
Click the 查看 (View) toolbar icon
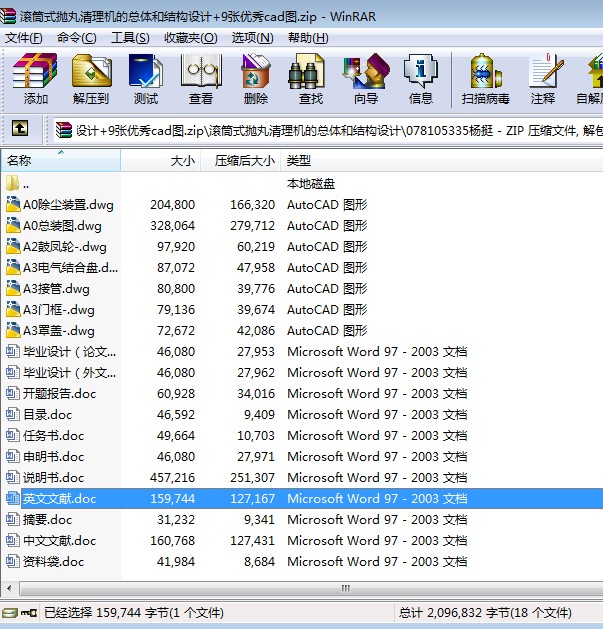201,71
